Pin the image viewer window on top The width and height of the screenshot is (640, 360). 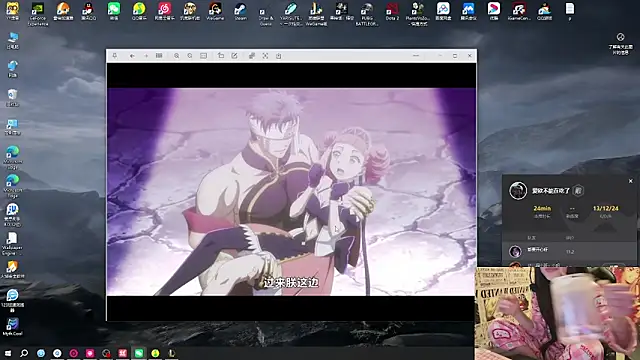pyautogui.click(x=115, y=56)
